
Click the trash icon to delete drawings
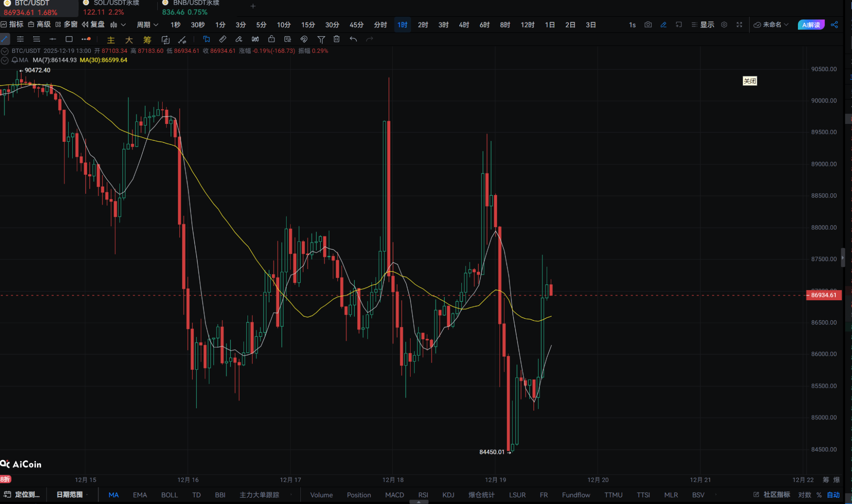pyautogui.click(x=337, y=39)
